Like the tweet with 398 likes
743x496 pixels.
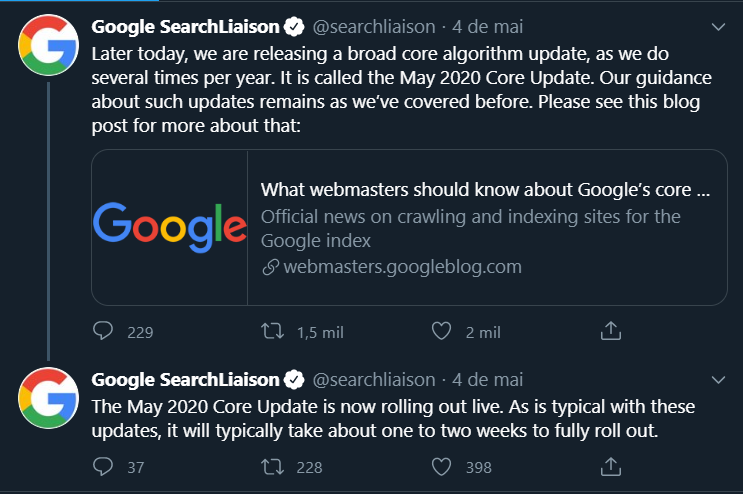pos(441,466)
